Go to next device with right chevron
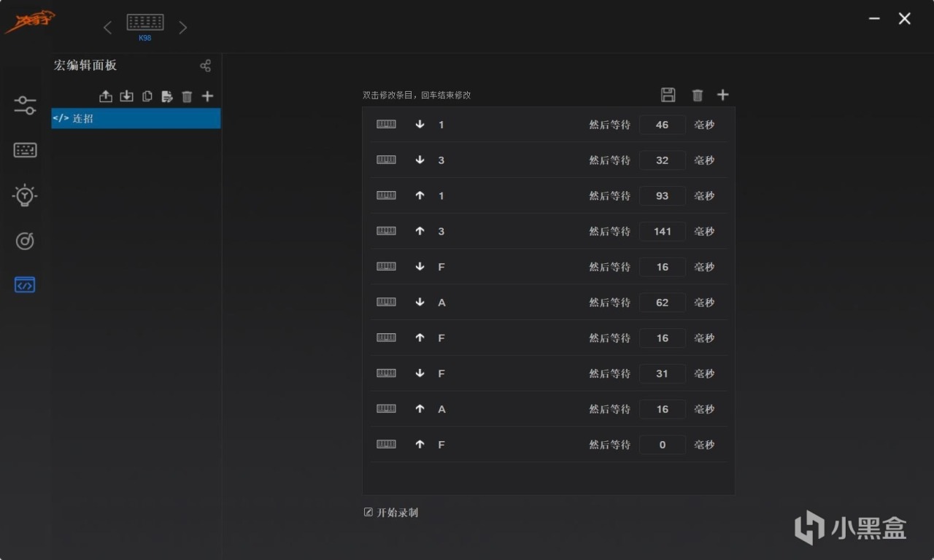Image resolution: width=934 pixels, height=560 pixels. (x=183, y=28)
